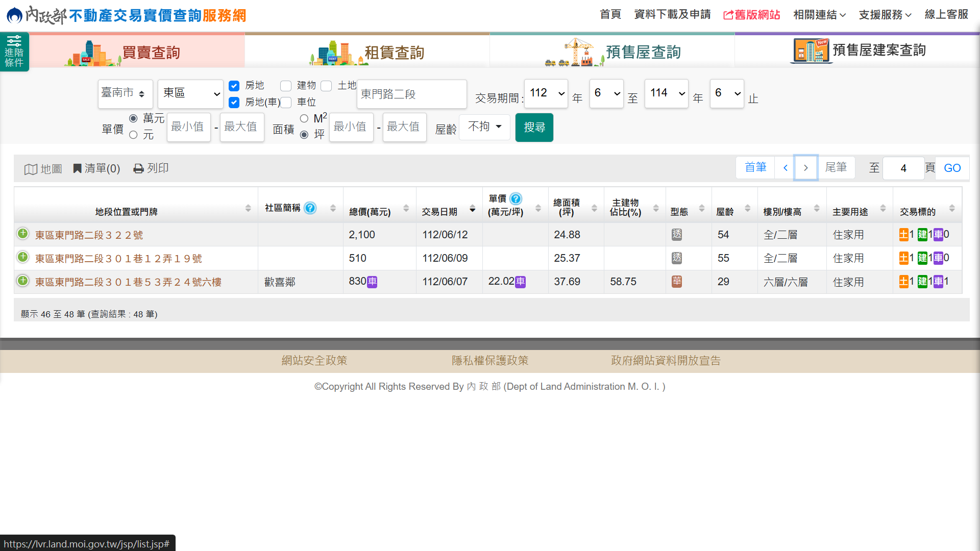Open start month 6 dropdown
980x551 pixels.
(x=606, y=93)
